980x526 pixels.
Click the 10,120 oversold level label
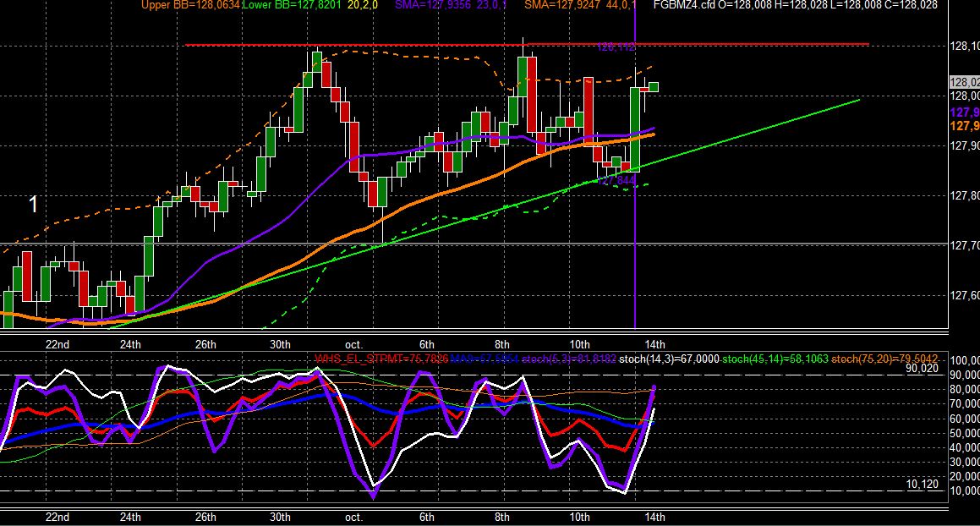[x=922, y=484]
